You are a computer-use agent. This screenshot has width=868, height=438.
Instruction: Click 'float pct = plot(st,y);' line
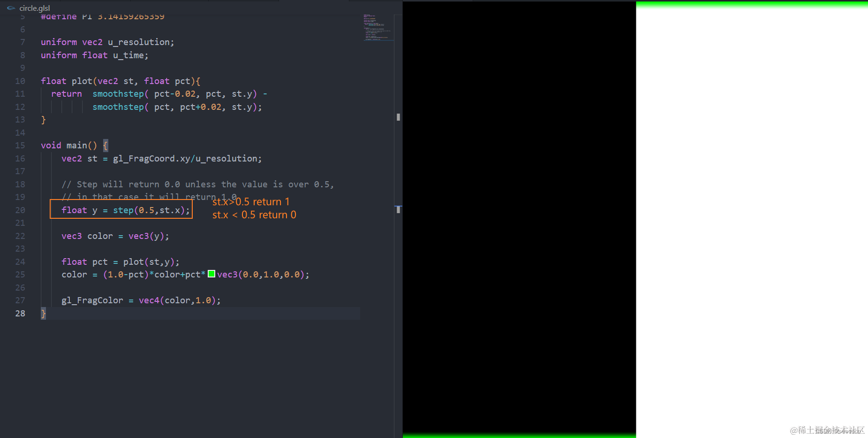121,262
